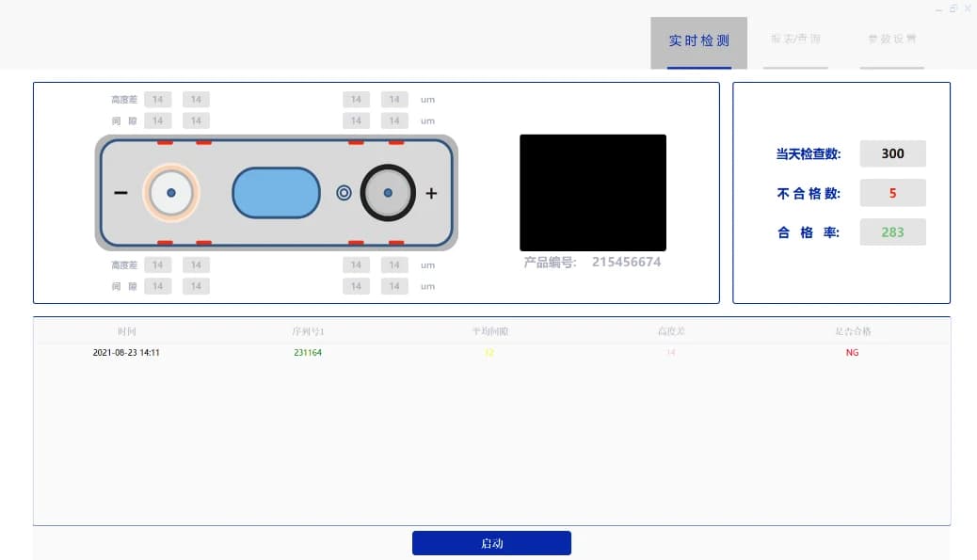Click the first upper-left 高度差 value field

(x=157, y=100)
